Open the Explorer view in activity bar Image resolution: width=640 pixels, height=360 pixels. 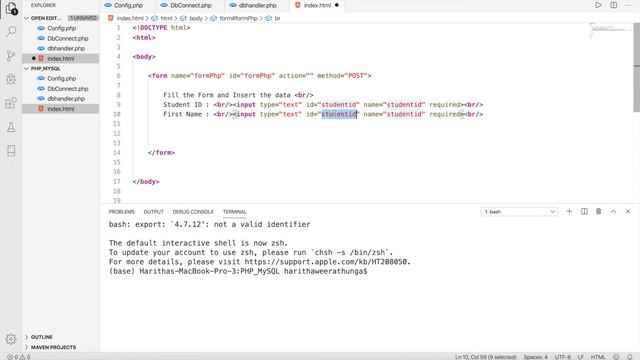pyautogui.click(x=11, y=8)
